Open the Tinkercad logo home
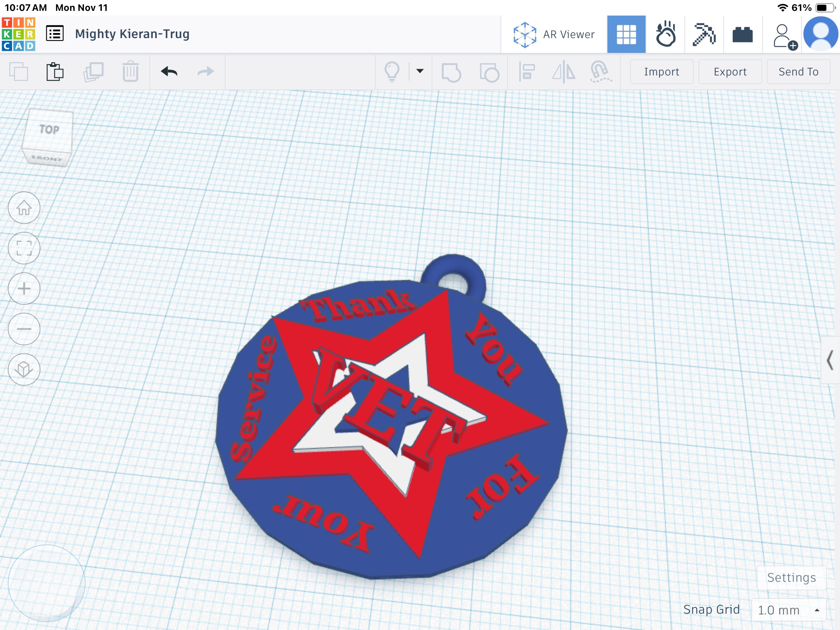 19,34
